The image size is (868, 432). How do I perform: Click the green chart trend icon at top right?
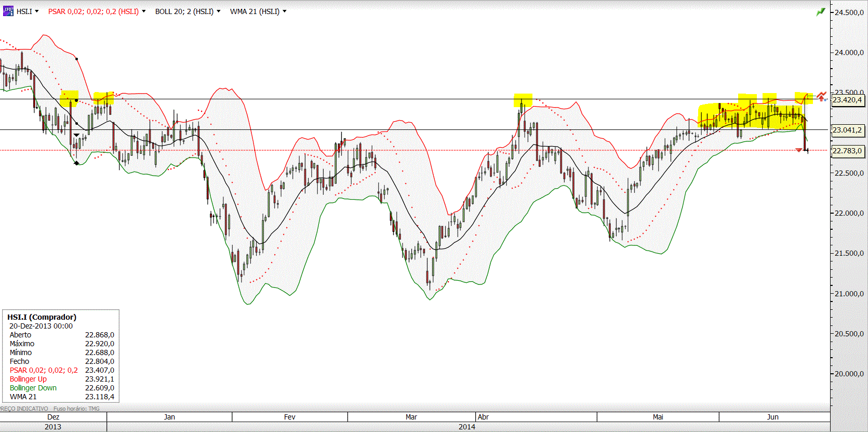click(821, 11)
